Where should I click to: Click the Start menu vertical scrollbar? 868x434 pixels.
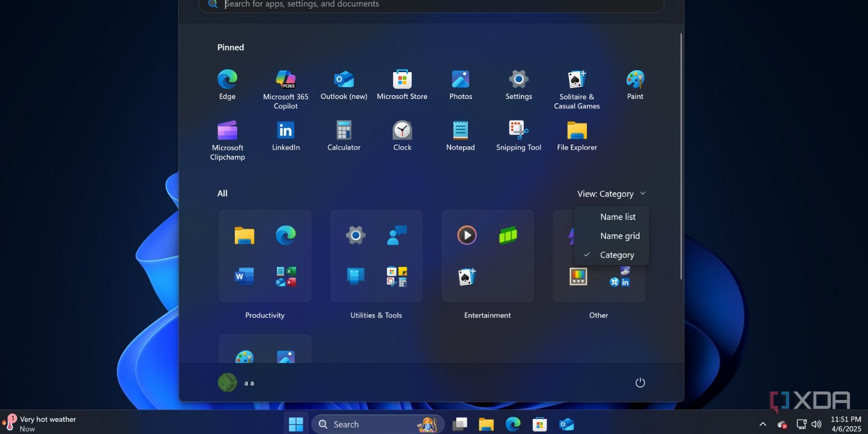pos(681,156)
